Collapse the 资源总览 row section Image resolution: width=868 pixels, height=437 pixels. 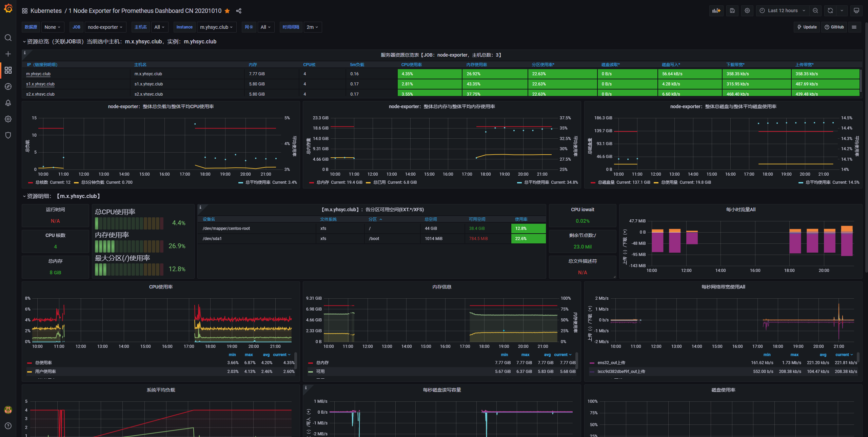[x=24, y=42]
